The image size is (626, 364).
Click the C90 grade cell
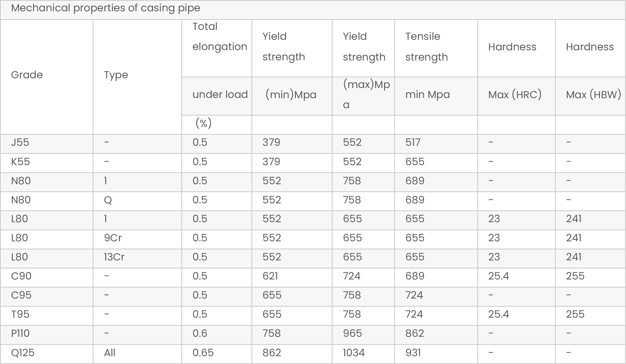[21, 276]
